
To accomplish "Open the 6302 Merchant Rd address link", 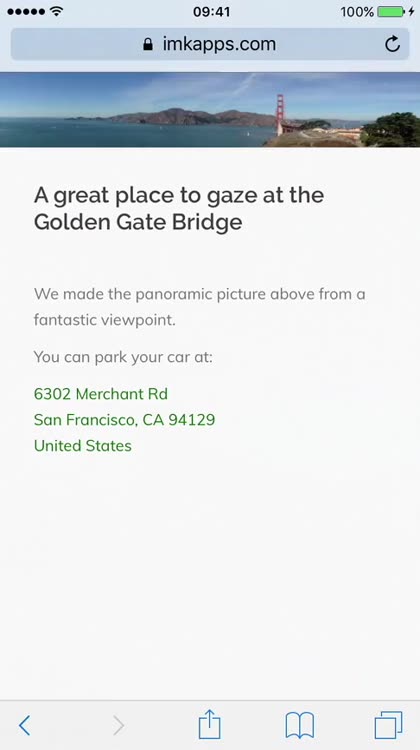I will coord(101,394).
